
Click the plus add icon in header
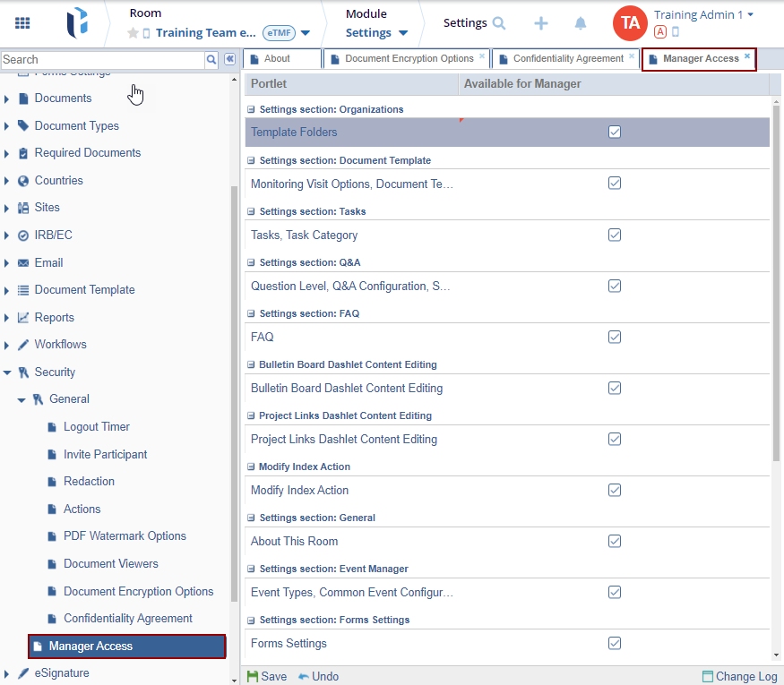pos(541,23)
